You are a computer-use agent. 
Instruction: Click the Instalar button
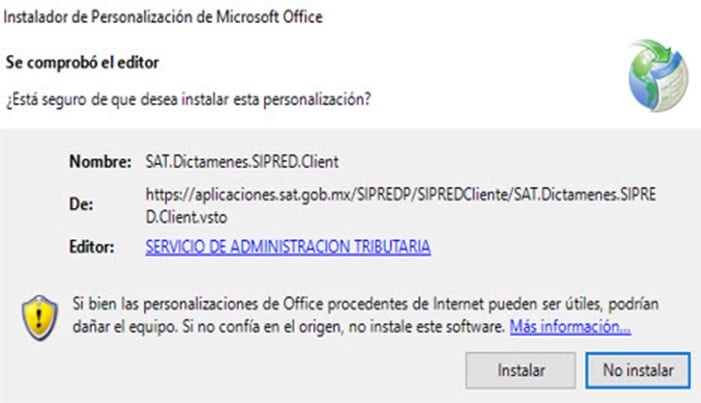[x=520, y=370]
